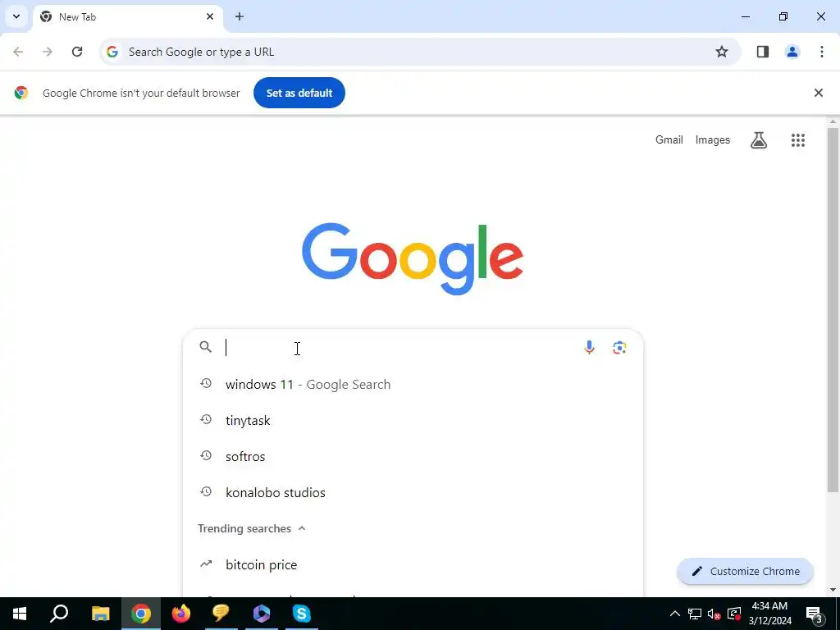Screen dimensions: 840x630
Task: Open Search Labs flask icon
Action: pos(758,140)
